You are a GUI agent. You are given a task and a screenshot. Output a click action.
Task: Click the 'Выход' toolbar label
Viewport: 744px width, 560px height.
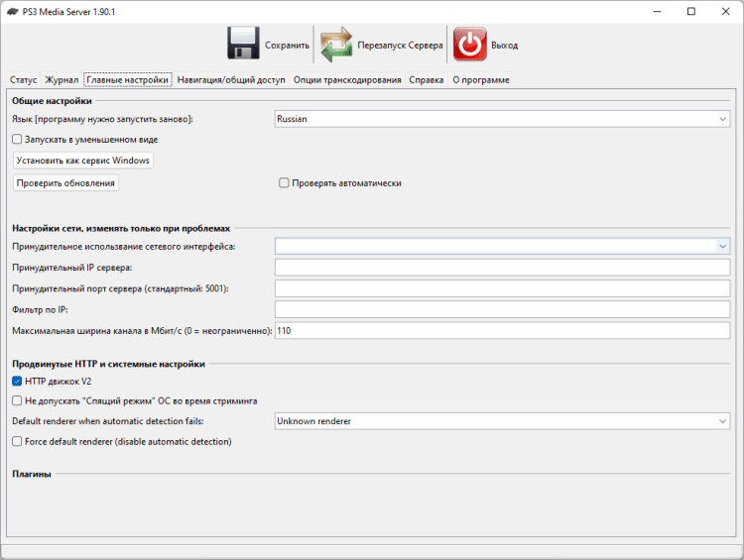click(504, 45)
